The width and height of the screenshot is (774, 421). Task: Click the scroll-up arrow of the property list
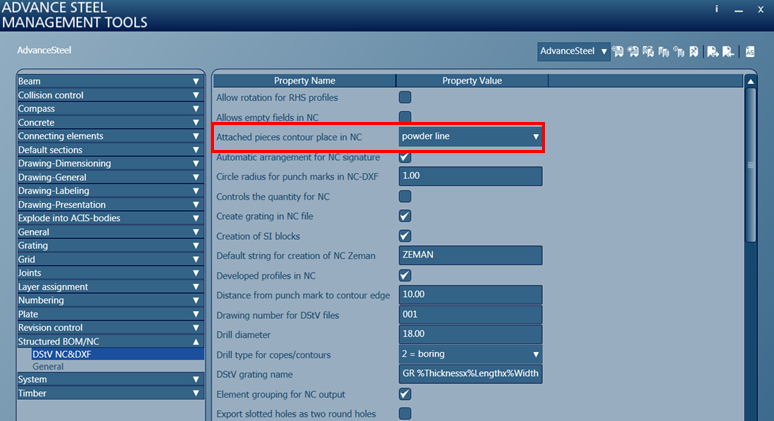pyautogui.click(x=751, y=81)
